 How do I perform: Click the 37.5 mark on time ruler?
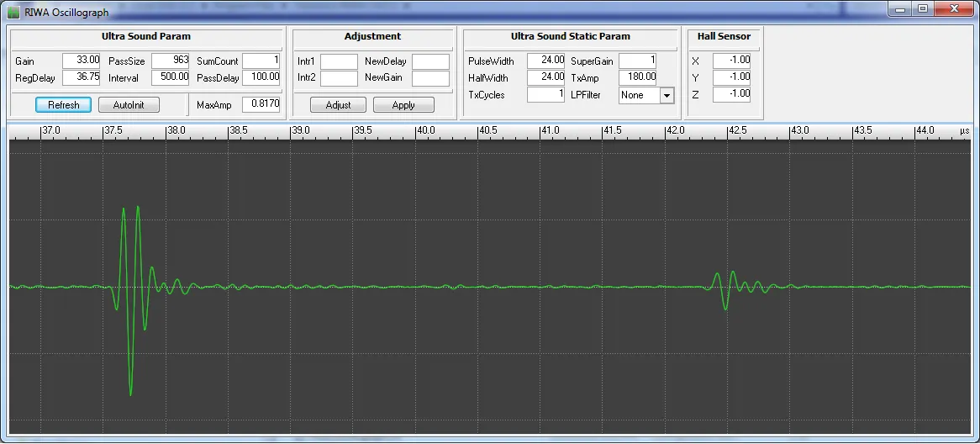(x=113, y=130)
